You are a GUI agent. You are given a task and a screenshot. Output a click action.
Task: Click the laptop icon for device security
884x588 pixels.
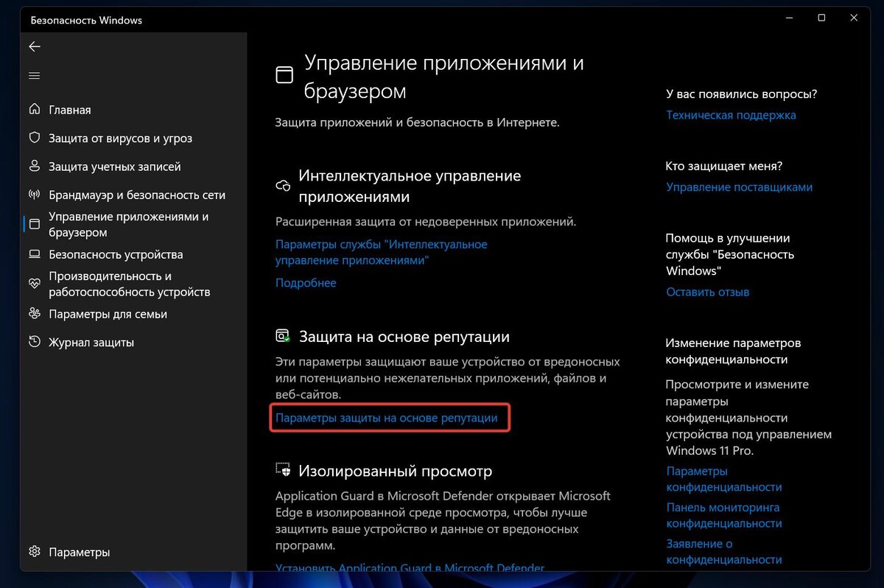click(34, 254)
